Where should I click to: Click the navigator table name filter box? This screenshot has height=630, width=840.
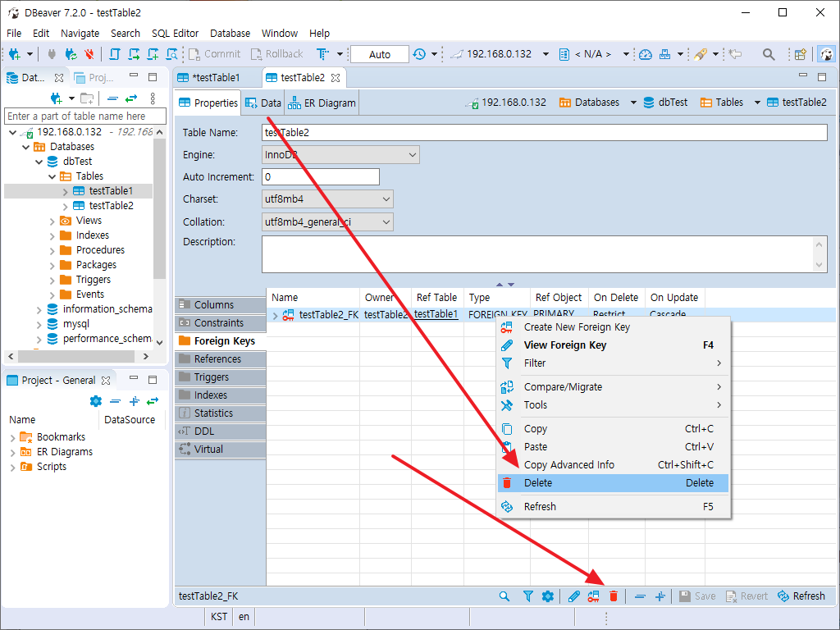(x=85, y=116)
